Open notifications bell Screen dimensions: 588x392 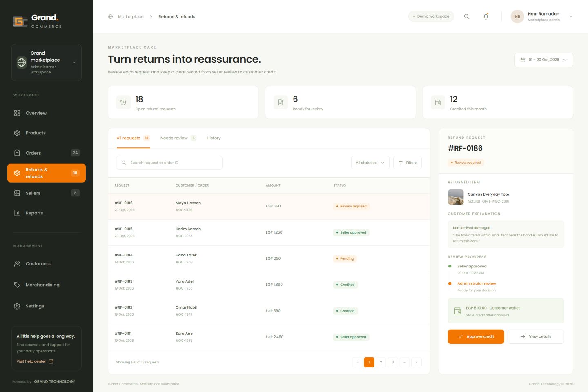click(x=486, y=16)
